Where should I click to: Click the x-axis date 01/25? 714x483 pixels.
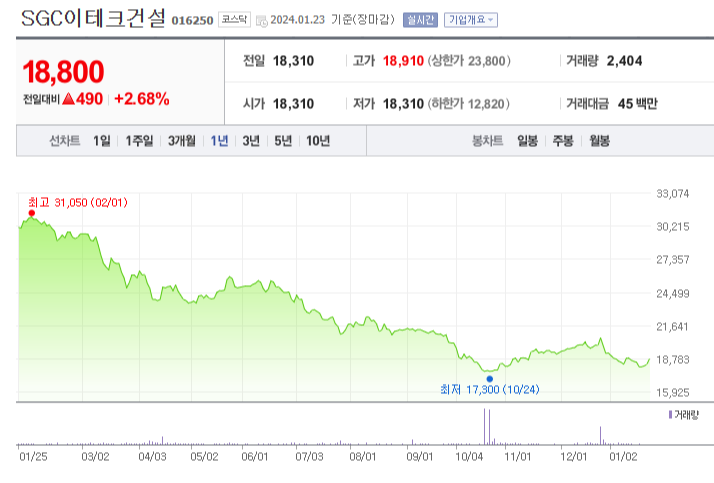[33, 456]
